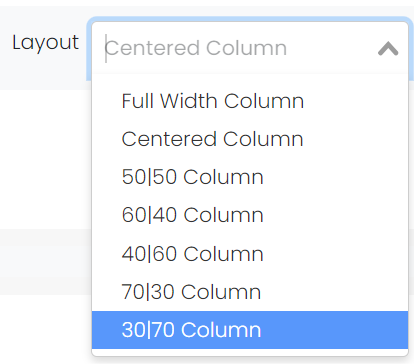Choose the highlighted 30|70 Column option
This screenshot has width=414, height=364.
point(250,330)
